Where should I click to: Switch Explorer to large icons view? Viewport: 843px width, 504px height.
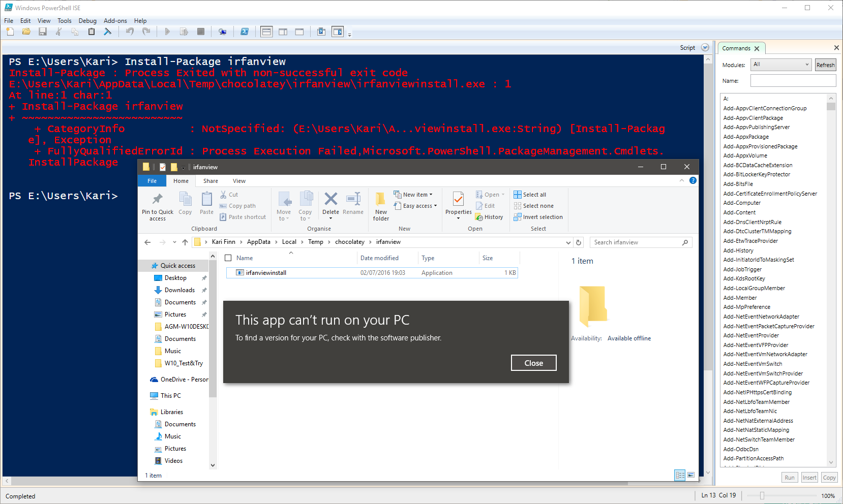(x=691, y=475)
